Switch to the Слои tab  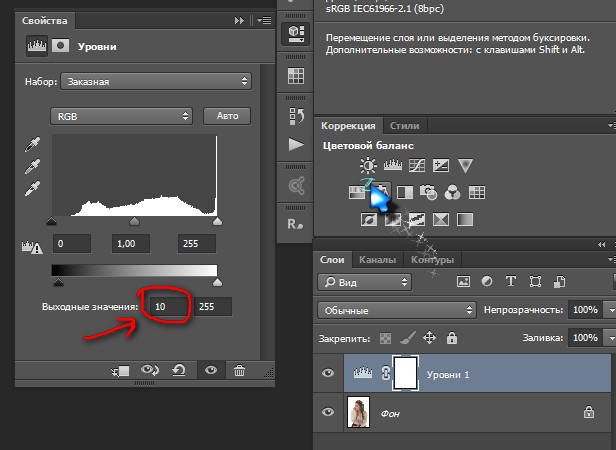click(332, 260)
